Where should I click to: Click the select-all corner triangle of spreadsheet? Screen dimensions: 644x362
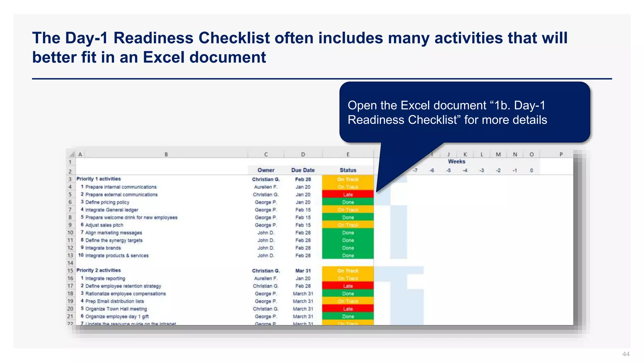(x=72, y=154)
